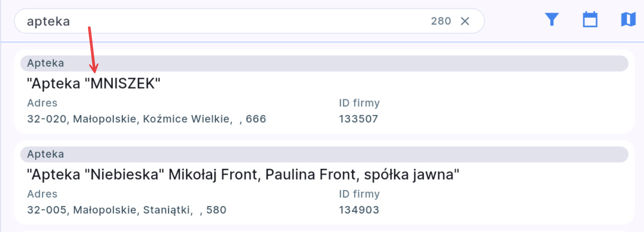Open the "Apteka "MNISZEK"" result
This screenshot has height=232, width=644.
(94, 84)
